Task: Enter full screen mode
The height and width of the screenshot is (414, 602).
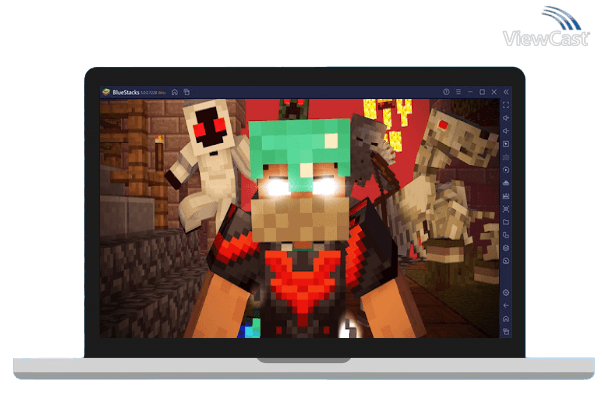Action: tap(506, 105)
